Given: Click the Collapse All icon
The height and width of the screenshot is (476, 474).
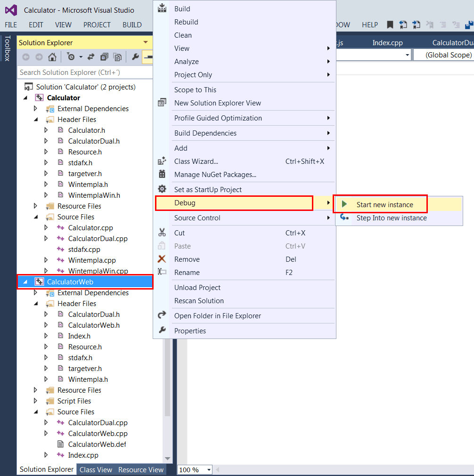Looking at the screenshot, I should coord(104,57).
